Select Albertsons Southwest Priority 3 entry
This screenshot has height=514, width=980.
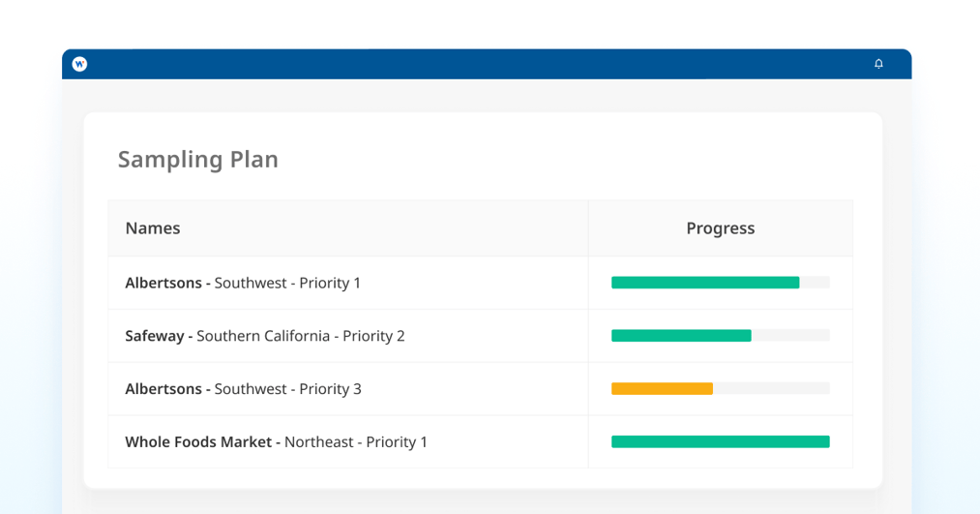pos(243,389)
